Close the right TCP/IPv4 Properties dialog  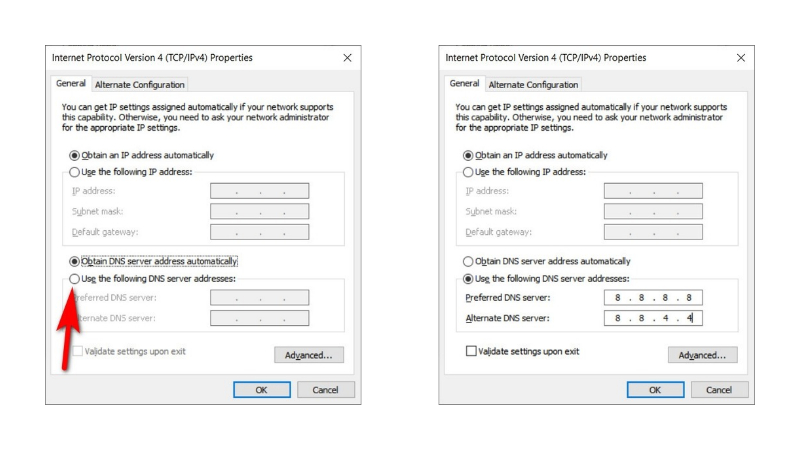pos(741,58)
